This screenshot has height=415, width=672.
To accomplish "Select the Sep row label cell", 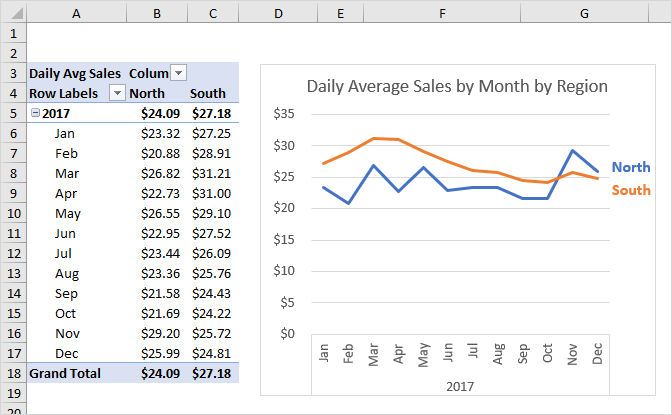I will click(x=76, y=293).
